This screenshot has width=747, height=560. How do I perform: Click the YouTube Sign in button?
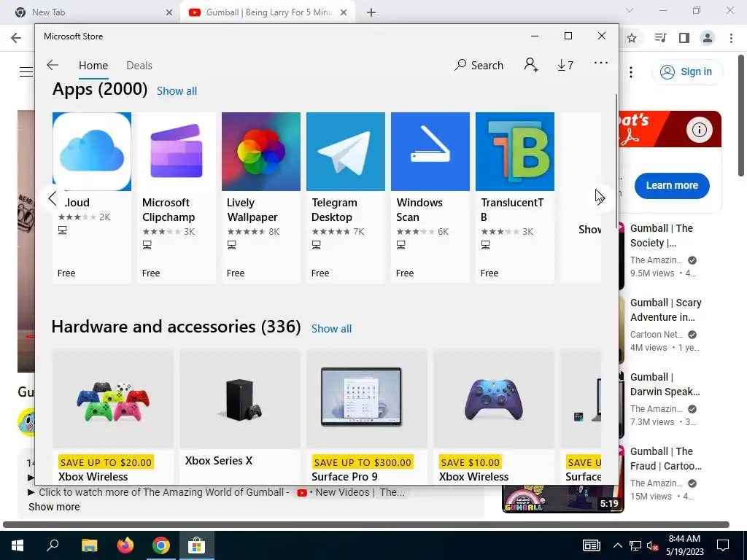pyautogui.click(x=687, y=72)
